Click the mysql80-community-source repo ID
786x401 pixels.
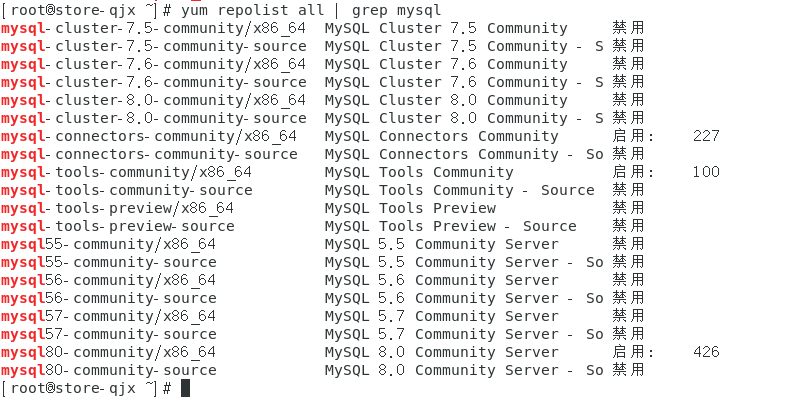pos(109,370)
